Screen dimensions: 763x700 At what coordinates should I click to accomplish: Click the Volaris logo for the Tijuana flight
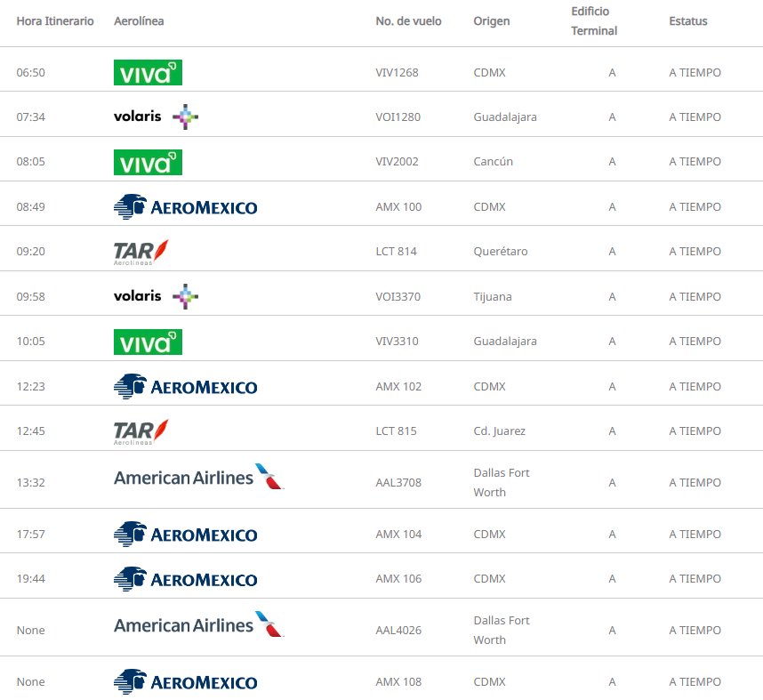click(x=156, y=296)
